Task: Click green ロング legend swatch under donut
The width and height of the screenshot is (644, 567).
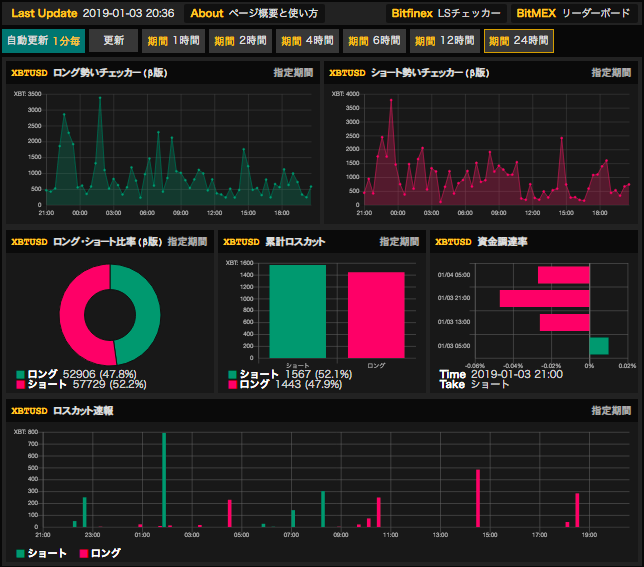Action: (21, 374)
